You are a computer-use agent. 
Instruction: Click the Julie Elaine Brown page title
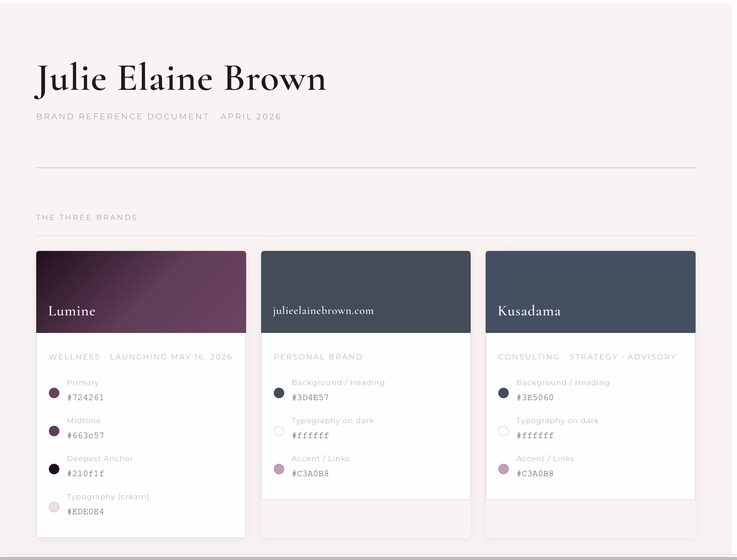(x=181, y=78)
